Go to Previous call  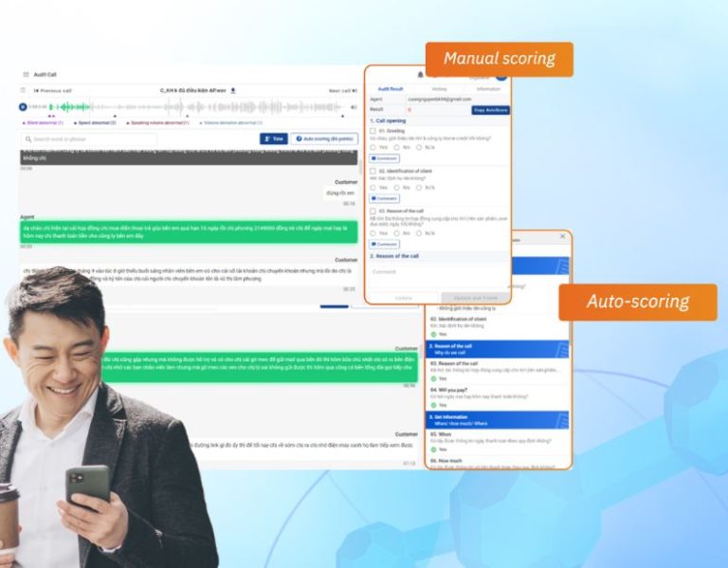[x=52, y=91]
